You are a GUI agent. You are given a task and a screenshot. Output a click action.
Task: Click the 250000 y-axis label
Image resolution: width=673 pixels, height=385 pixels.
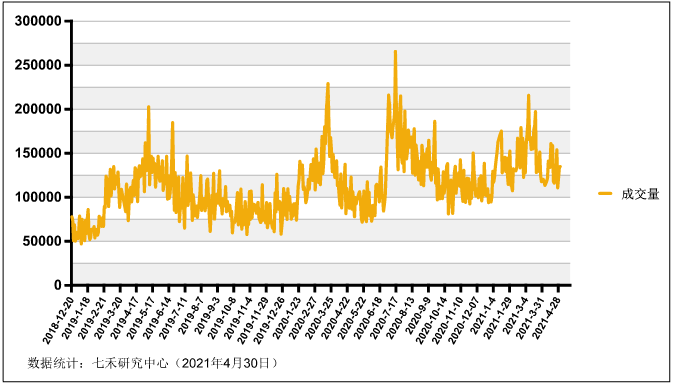[x=38, y=65]
